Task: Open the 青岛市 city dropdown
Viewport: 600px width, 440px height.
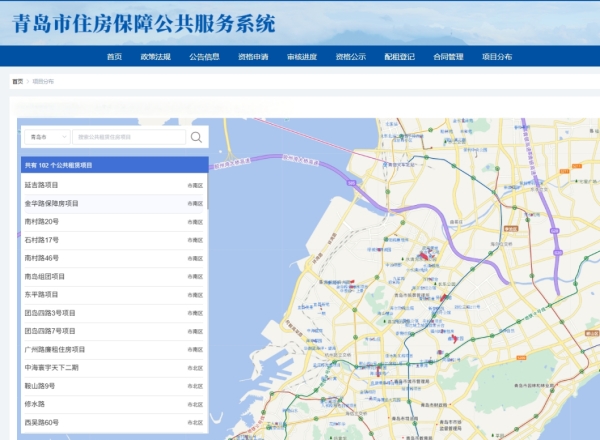Action: (46, 137)
